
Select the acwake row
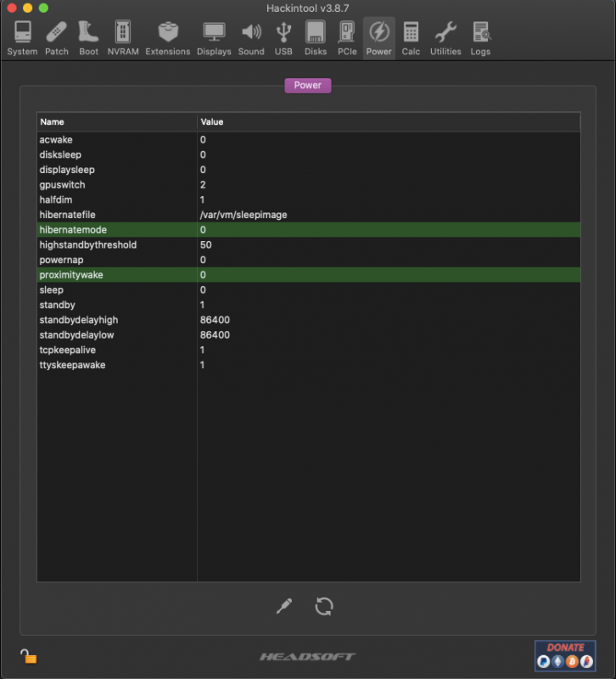(309, 140)
